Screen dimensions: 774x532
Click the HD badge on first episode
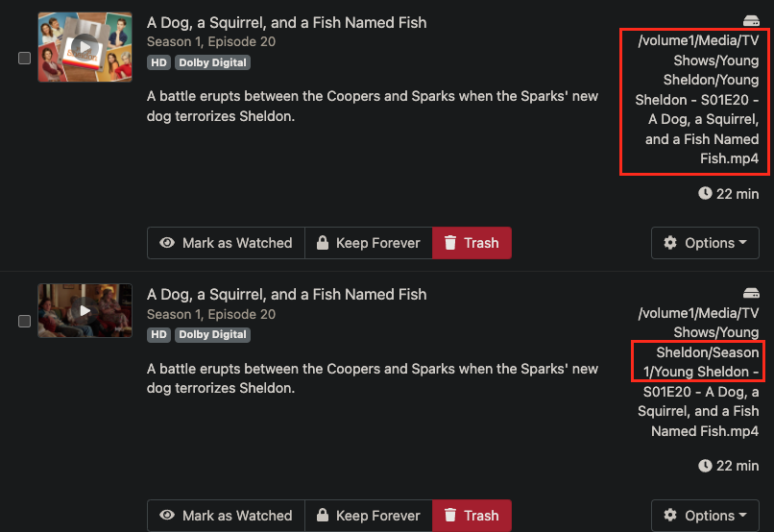point(158,62)
